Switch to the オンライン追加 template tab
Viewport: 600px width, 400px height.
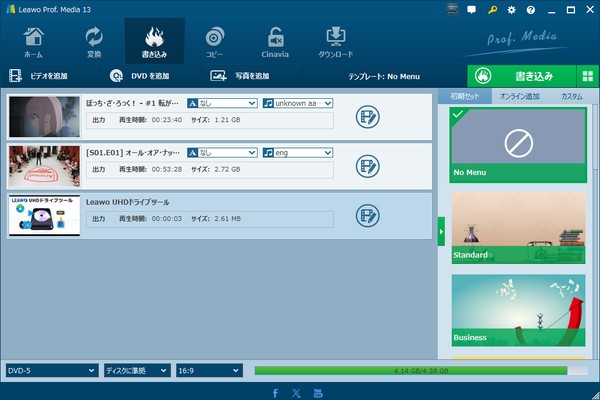click(519, 96)
